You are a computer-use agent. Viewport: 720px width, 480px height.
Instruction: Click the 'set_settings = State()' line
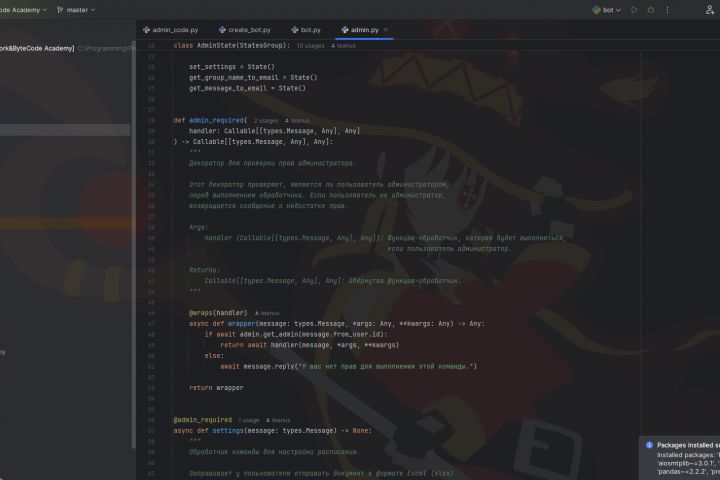click(231, 67)
